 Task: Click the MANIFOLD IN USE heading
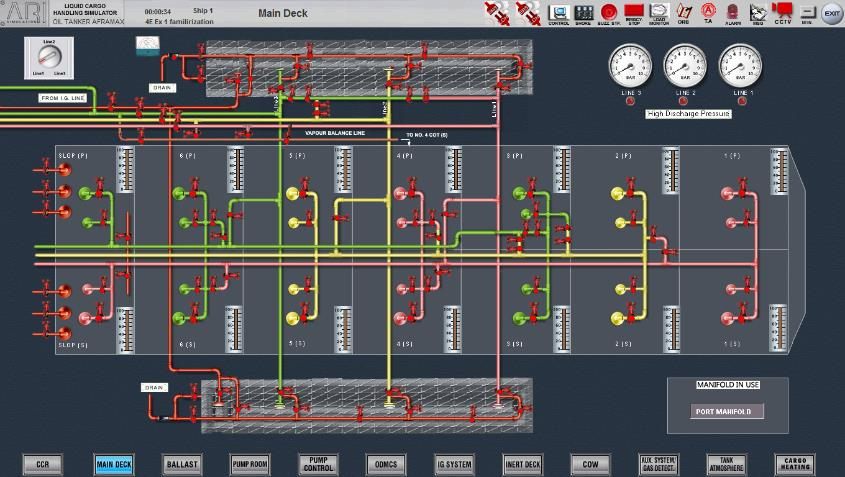pos(728,385)
